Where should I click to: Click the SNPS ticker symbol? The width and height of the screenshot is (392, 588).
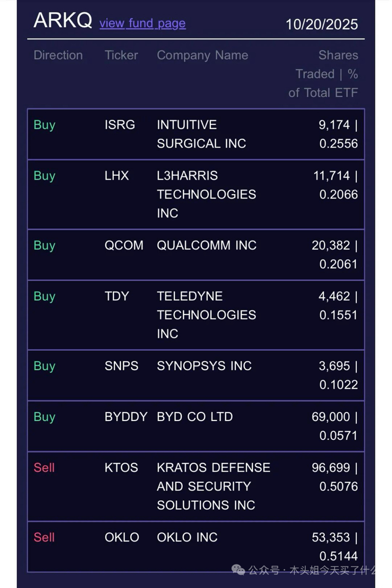click(x=121, y=365)
